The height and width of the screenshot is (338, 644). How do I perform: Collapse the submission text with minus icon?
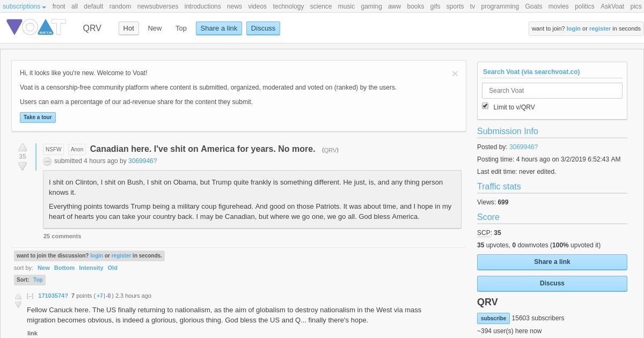point(47,161)
